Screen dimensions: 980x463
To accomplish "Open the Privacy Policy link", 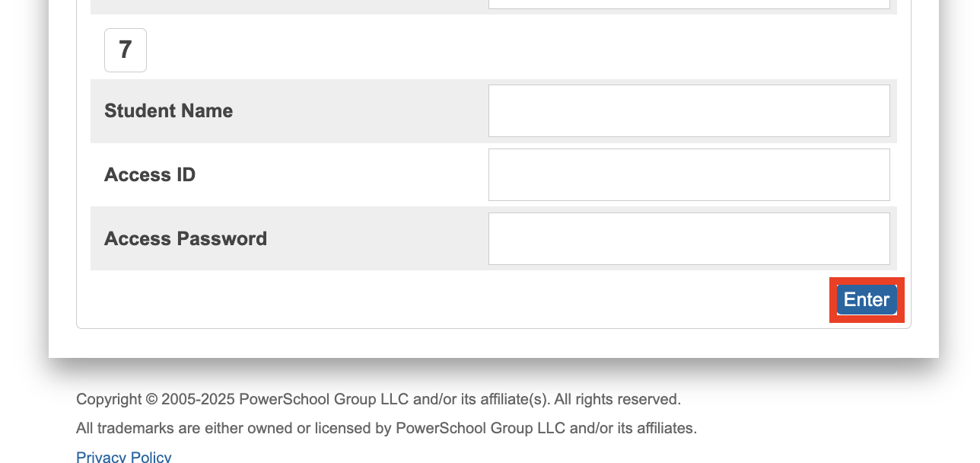I will [124, 457].
